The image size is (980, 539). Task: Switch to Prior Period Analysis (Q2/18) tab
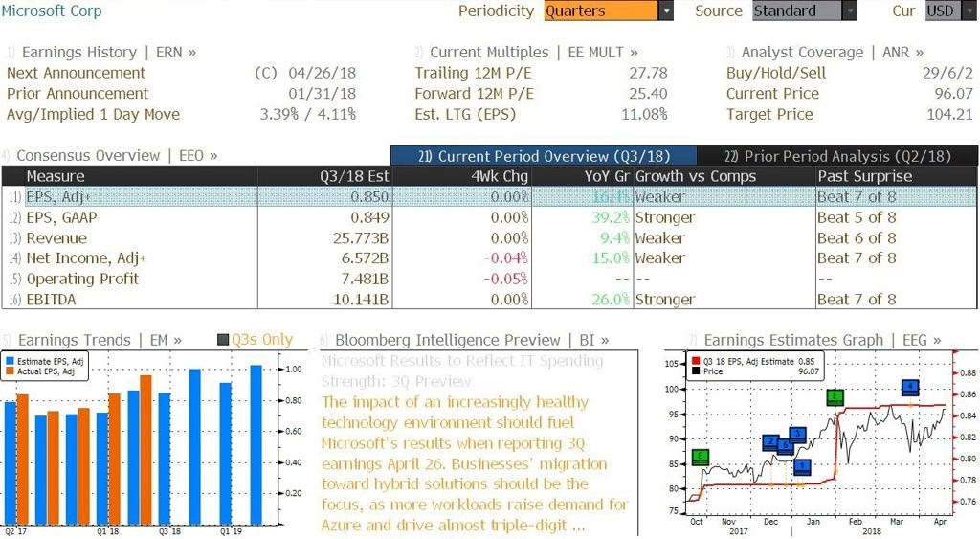click(x=837, y=156)
